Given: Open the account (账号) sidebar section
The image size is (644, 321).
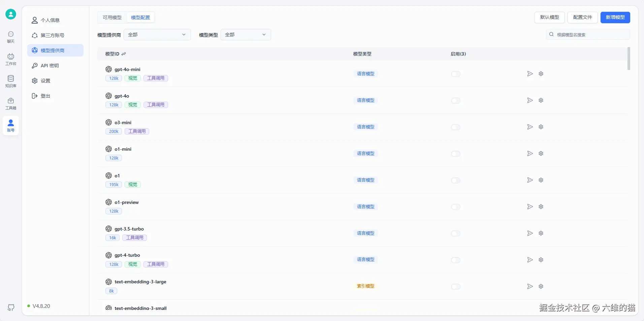Looking at the screenshot, I should click(11, 126).
